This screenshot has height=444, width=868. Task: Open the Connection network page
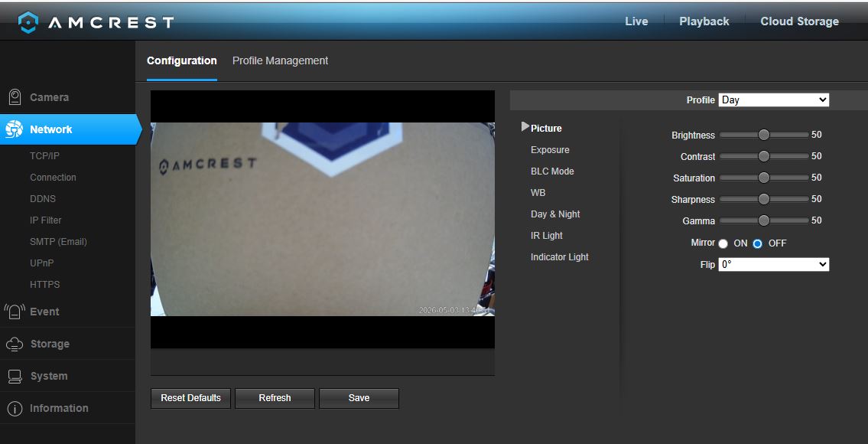(53, 178)
